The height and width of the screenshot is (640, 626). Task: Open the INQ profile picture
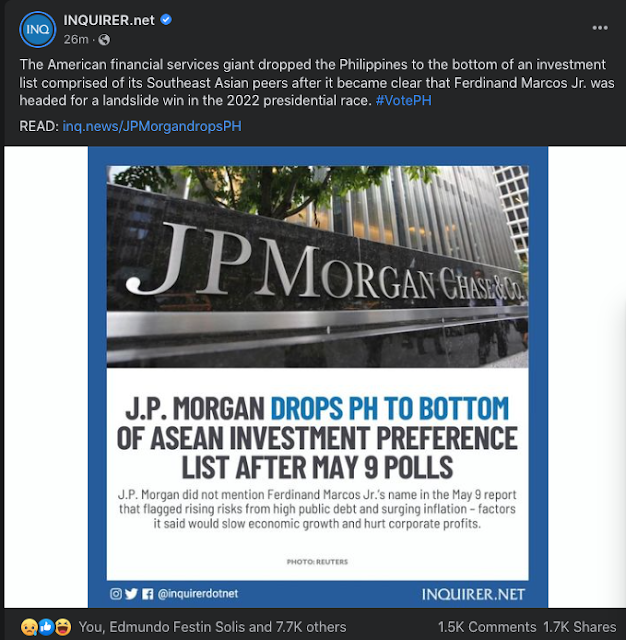[38, 29]
